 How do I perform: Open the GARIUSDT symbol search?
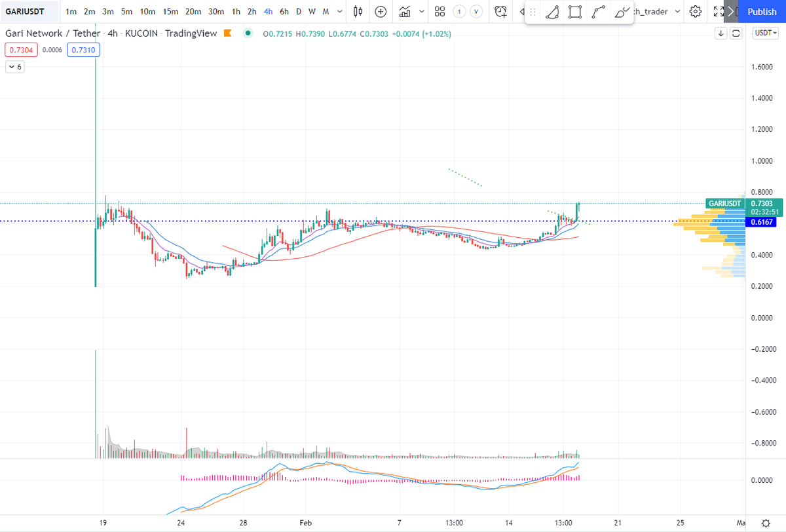[x=29, y=11]
